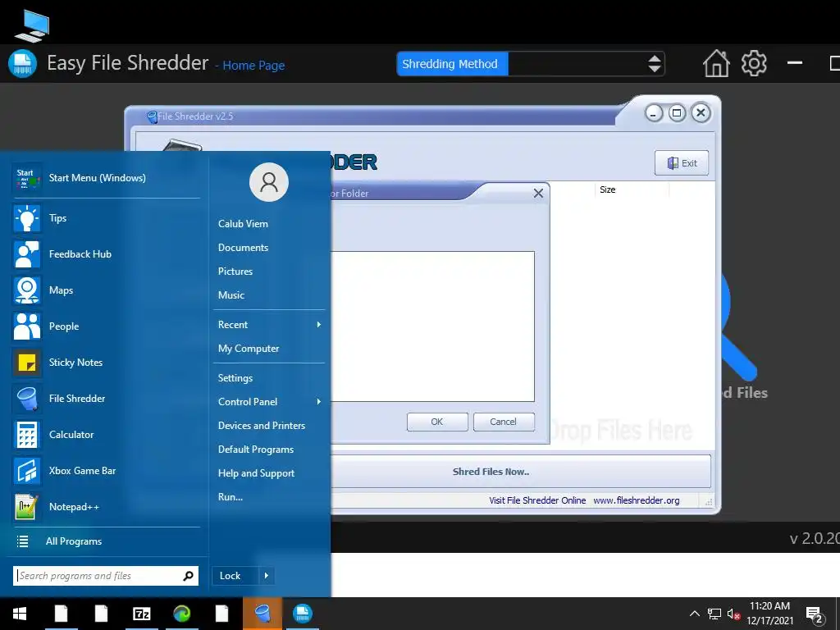Open Help and Support
The height and width of the screenshot is (630, 840).
pos(256,473)
